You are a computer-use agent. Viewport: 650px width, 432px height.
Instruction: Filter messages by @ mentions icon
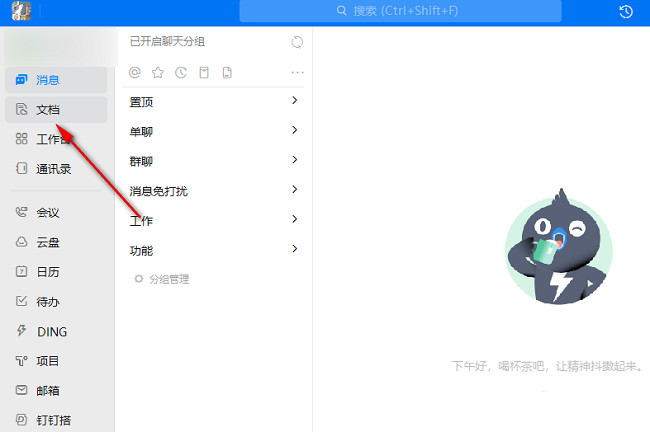pyautogui.click(x=135, y=73)
